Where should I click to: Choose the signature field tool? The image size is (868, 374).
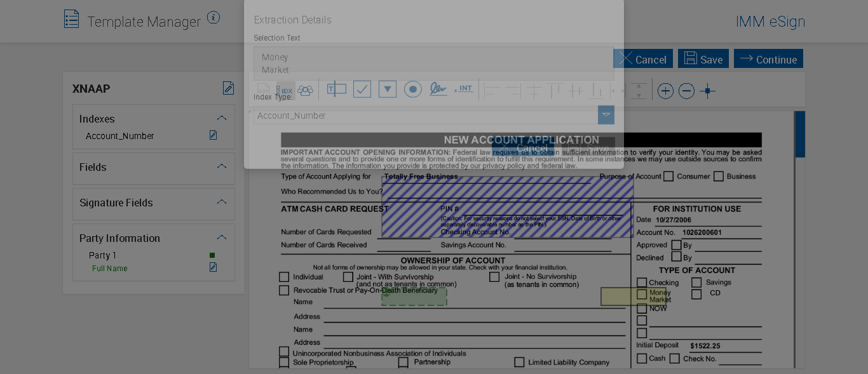(438, 90)
